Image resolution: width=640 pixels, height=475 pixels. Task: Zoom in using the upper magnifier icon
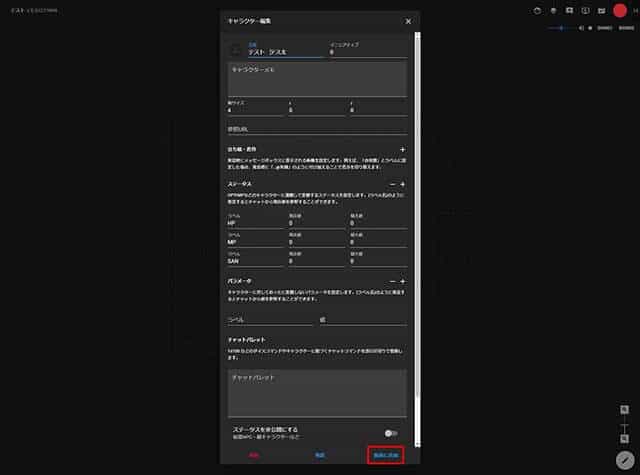click(x=624, y=410)
